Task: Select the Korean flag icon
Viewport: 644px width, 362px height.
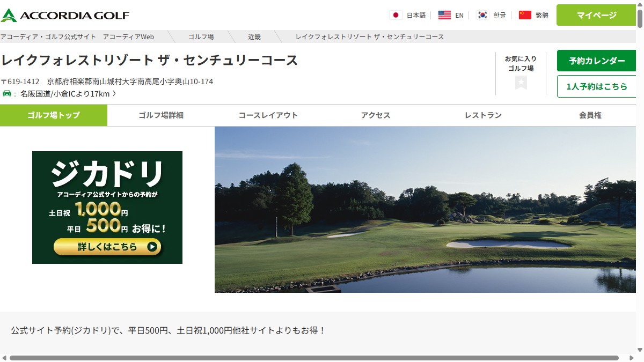Action: (482, 15)
